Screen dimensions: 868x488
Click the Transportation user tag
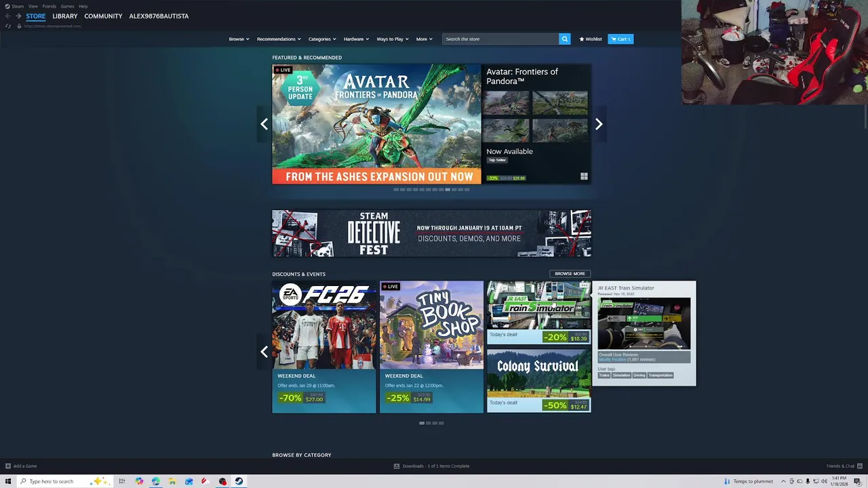(660, 375)
